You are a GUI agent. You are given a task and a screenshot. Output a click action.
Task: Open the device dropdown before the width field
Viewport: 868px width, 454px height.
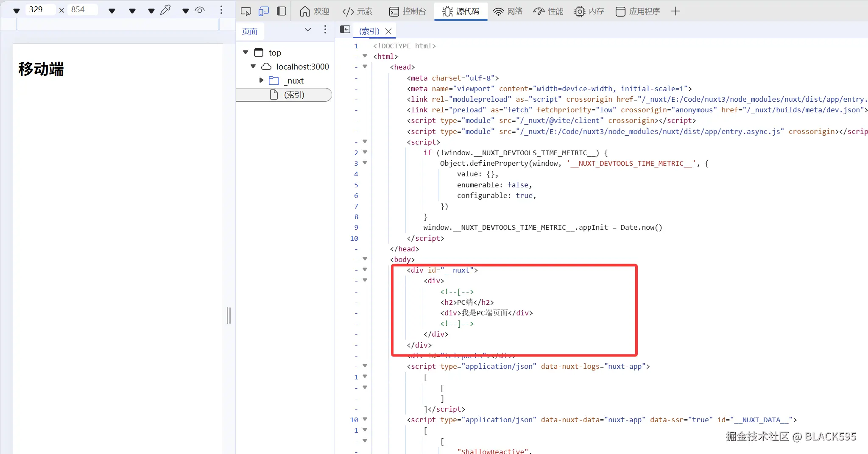point(17,11)
